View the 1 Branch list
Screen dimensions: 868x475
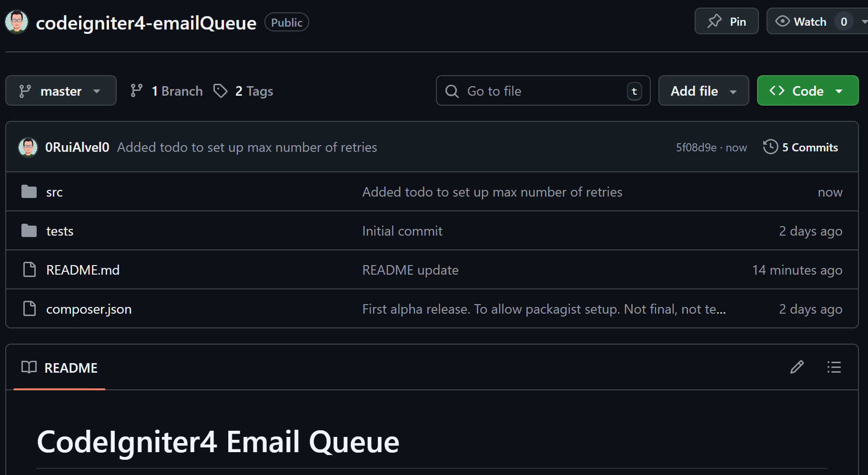(x=167, y=91)
